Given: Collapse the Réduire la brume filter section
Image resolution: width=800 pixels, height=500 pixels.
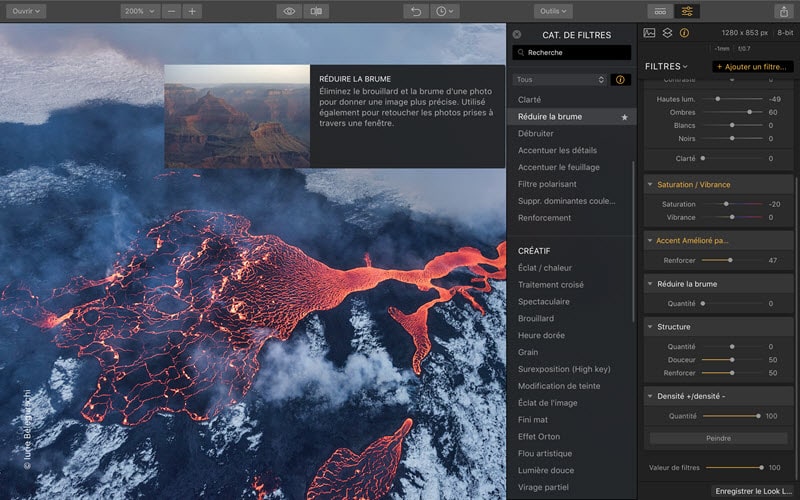Looking at the screenshot, I should (x=650, y=284).
